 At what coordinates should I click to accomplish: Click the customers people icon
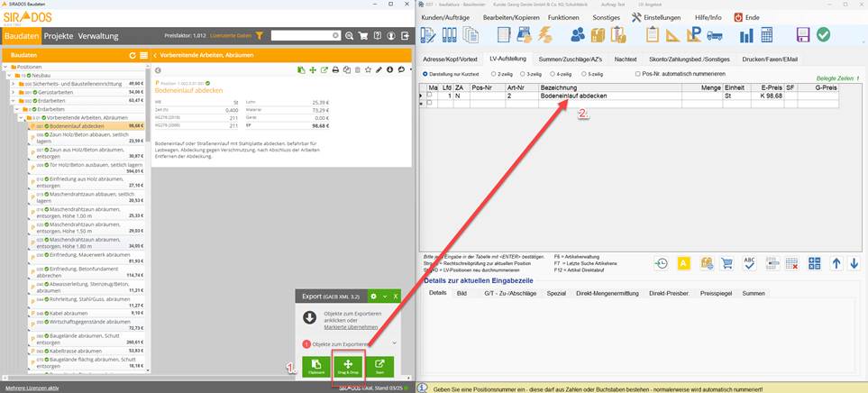point(578,35)
